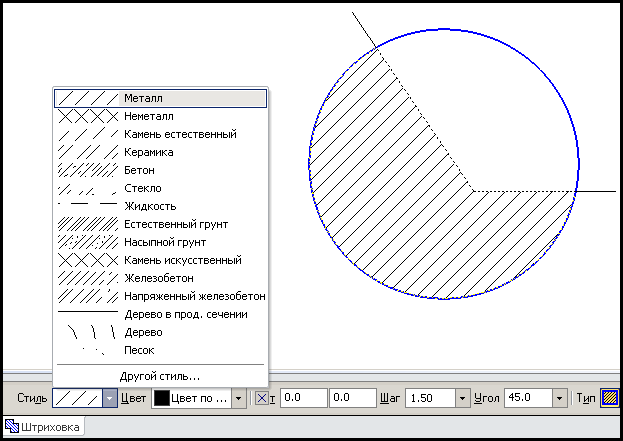Click the second base point coordinate field

point(353,398)
